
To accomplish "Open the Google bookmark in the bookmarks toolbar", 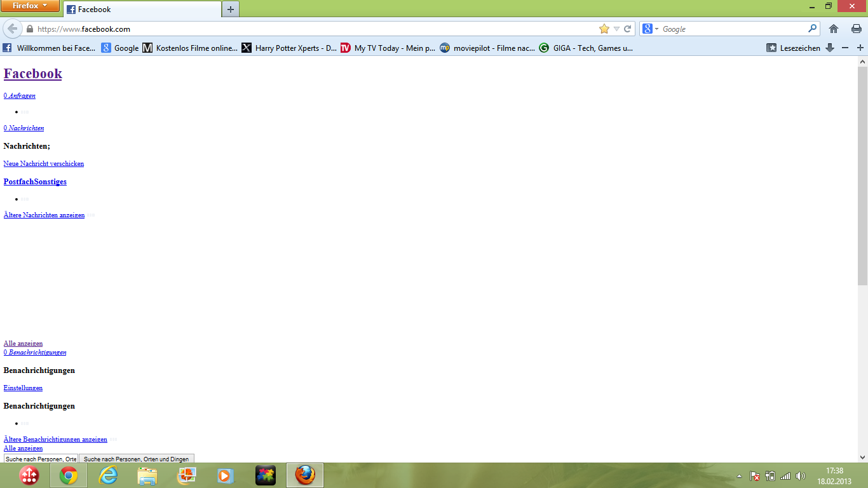I will 119,48.
